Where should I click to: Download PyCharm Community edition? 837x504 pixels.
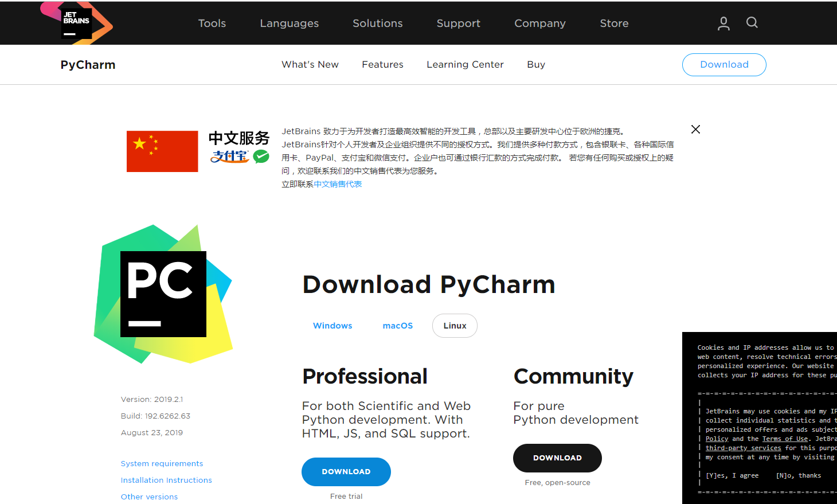557,458
